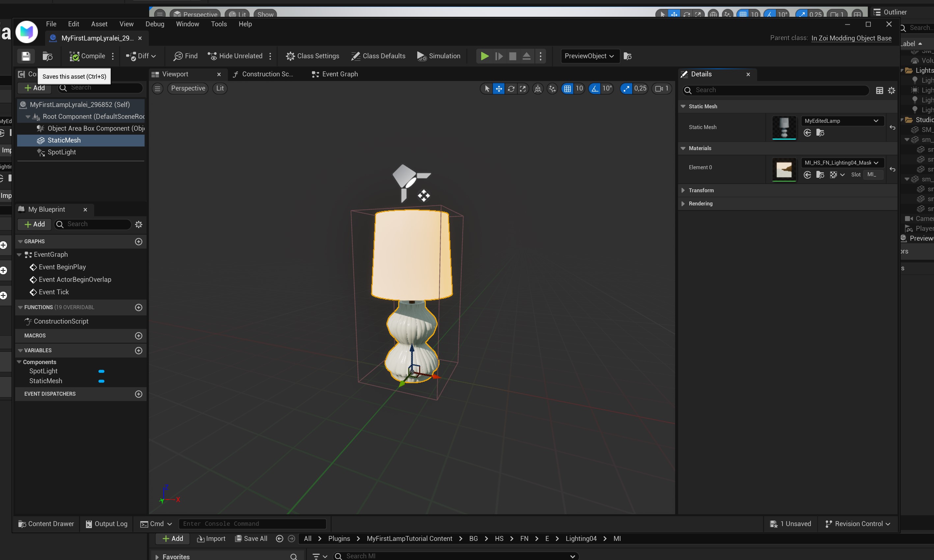Viewport: 934px width, 560px height.
Task: Open viewport hamburger options menu
Action: pyautogui.click(x=157, y=89)
